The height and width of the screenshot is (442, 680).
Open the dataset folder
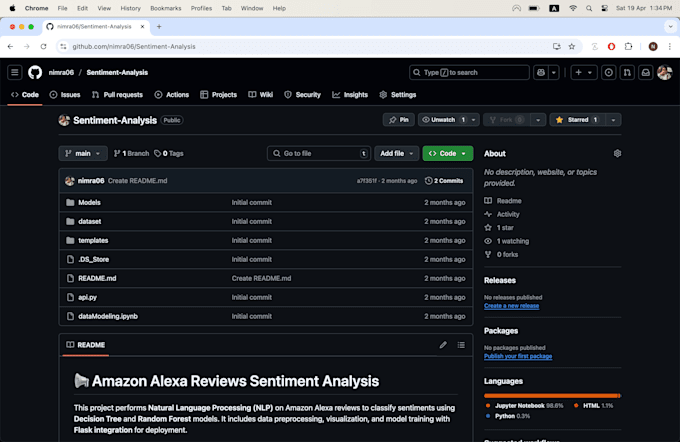tap(90, 222)
